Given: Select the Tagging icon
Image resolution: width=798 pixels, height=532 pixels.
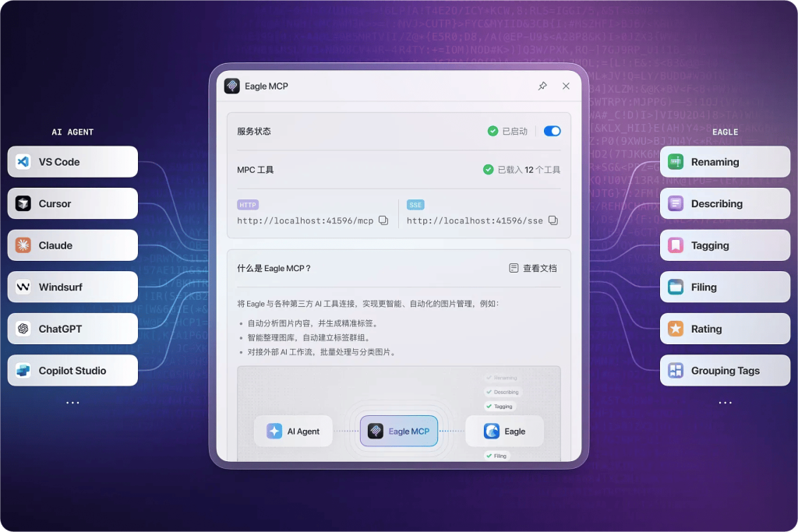Looking at the screenshot, I should tap(676, 245).
